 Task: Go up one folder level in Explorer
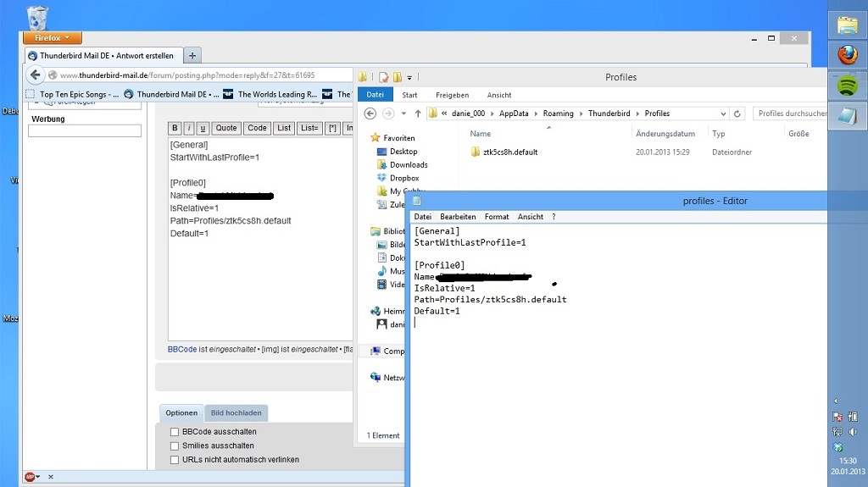pos(418,113)
